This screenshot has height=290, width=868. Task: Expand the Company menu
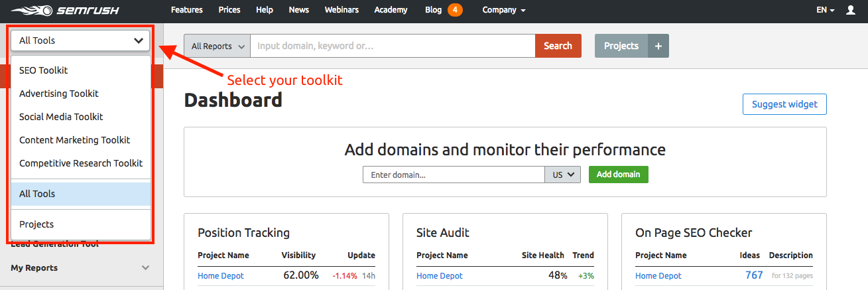pyautogui.click(x=504, y=10)
